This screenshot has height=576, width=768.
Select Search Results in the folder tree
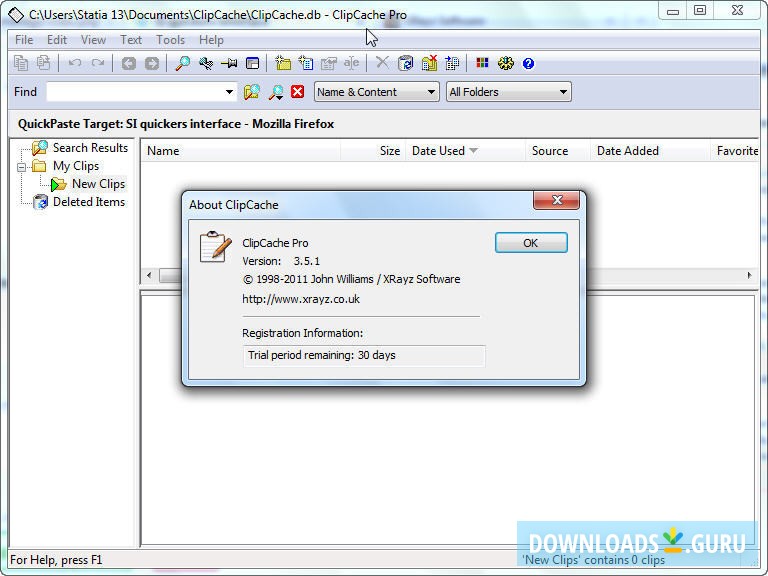tap(90, 148)
